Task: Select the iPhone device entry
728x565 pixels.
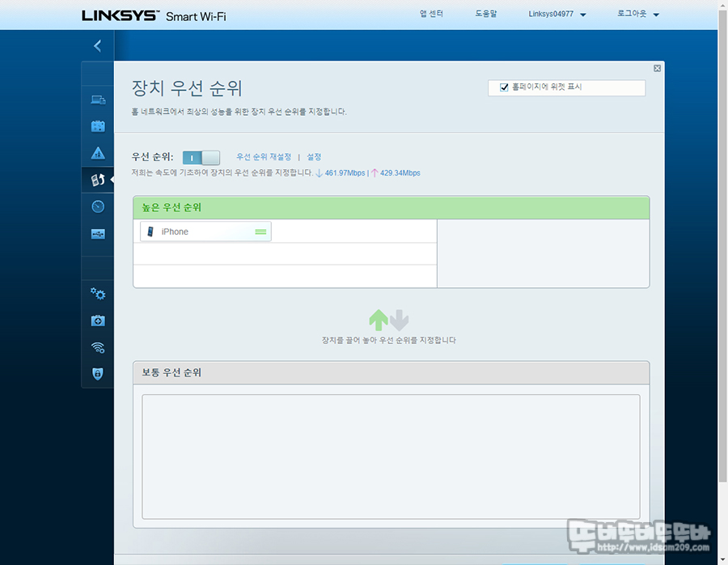Action: coord(205,232)
